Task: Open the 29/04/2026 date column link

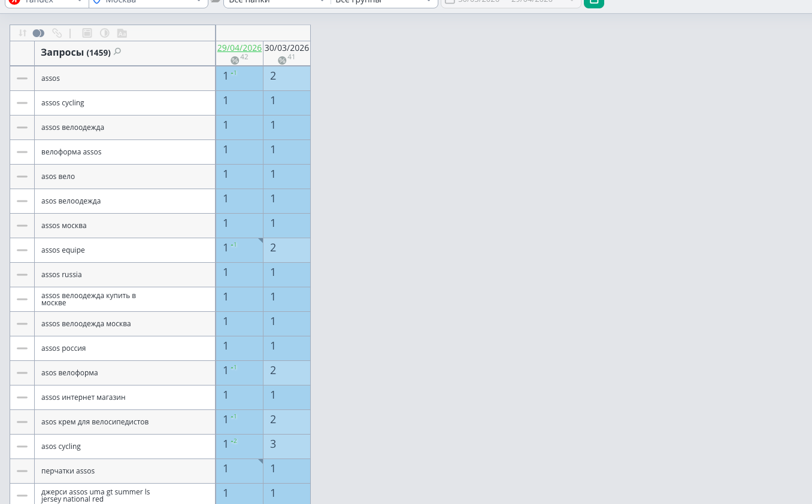Action: [x=240, y=48]
